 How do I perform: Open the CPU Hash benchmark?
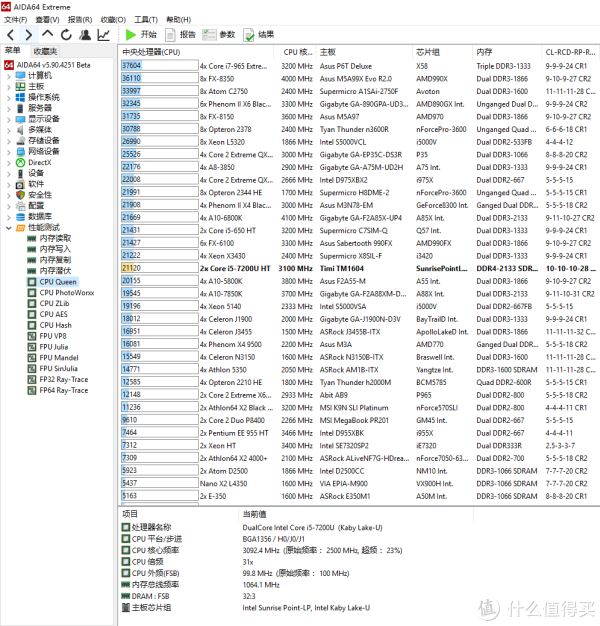55,325
